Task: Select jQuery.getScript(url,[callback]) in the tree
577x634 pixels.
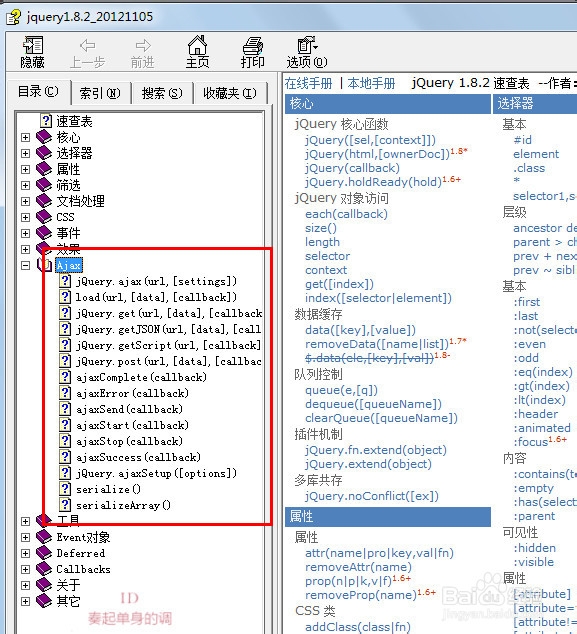Action: coord(168,345)
